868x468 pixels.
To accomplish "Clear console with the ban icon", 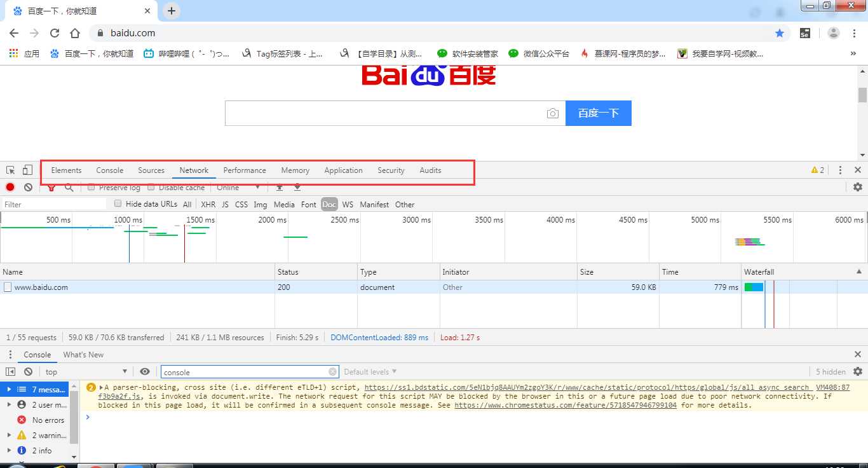I will 28,372.
